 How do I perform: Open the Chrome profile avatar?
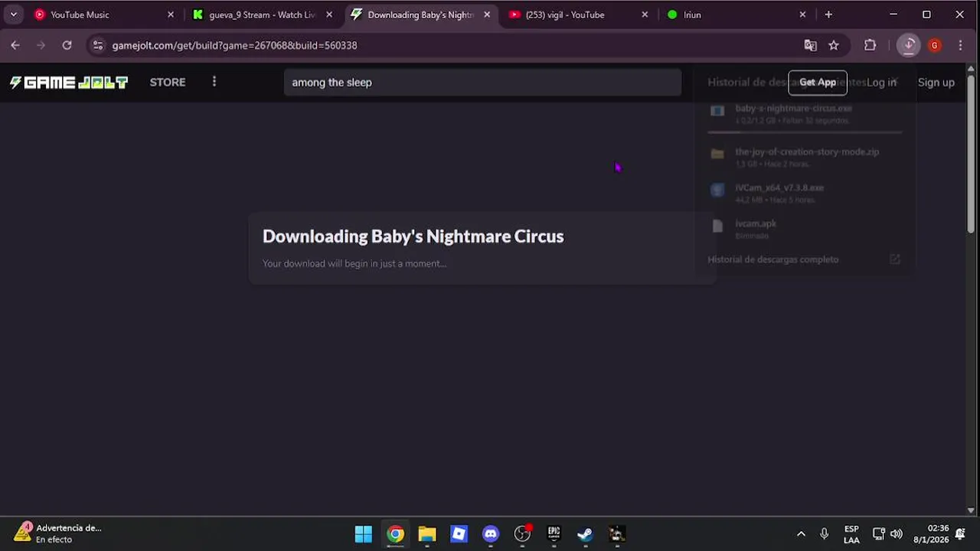[934, 45]
